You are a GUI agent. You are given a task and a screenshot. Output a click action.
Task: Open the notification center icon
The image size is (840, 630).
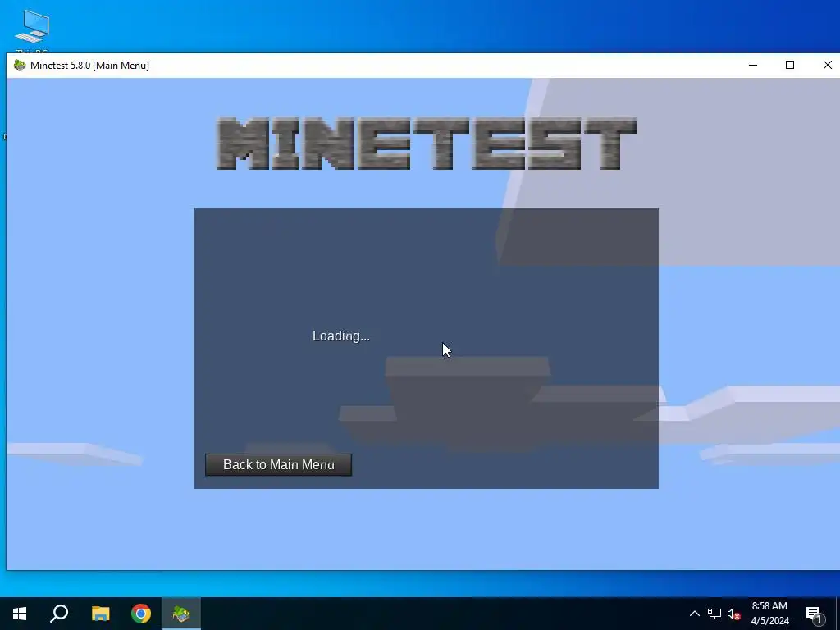pos(815,614)
